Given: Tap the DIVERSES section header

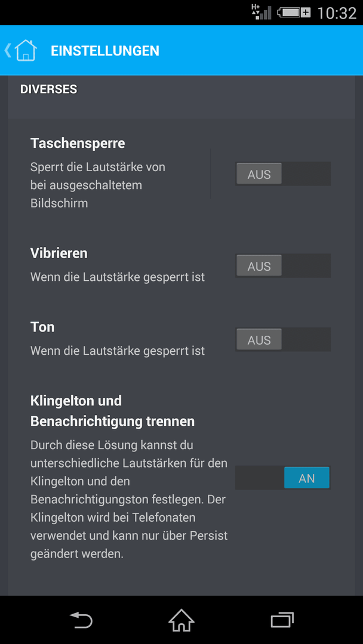Looking at the screenshot, I should pos(48,89).
